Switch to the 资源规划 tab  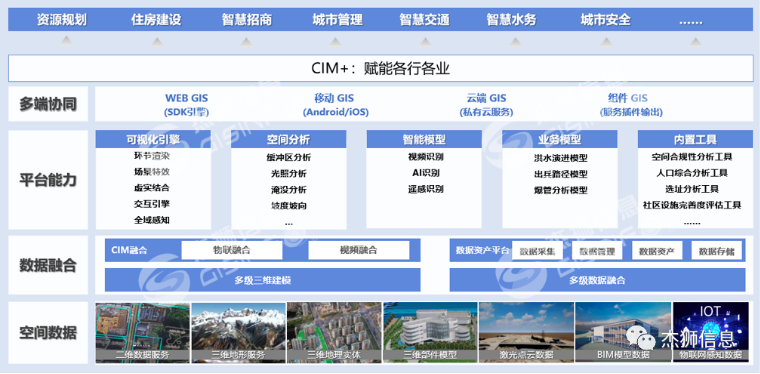pyautogui.click(x=62, y=20)
